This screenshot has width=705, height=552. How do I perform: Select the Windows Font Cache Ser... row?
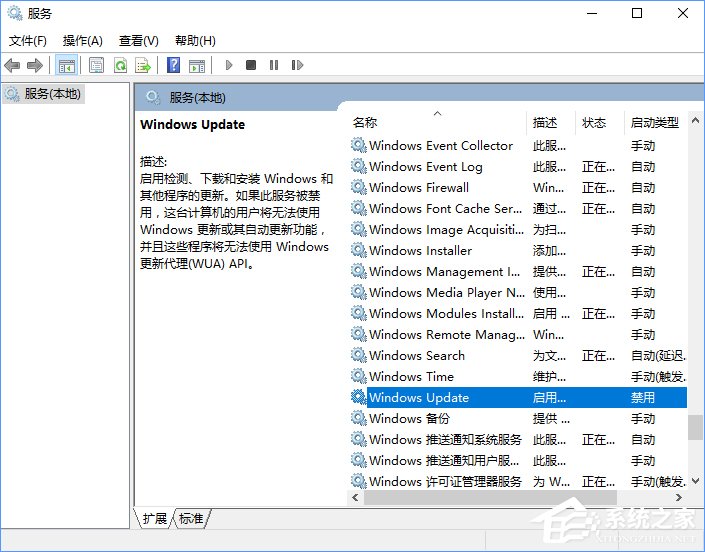[518, 208]
